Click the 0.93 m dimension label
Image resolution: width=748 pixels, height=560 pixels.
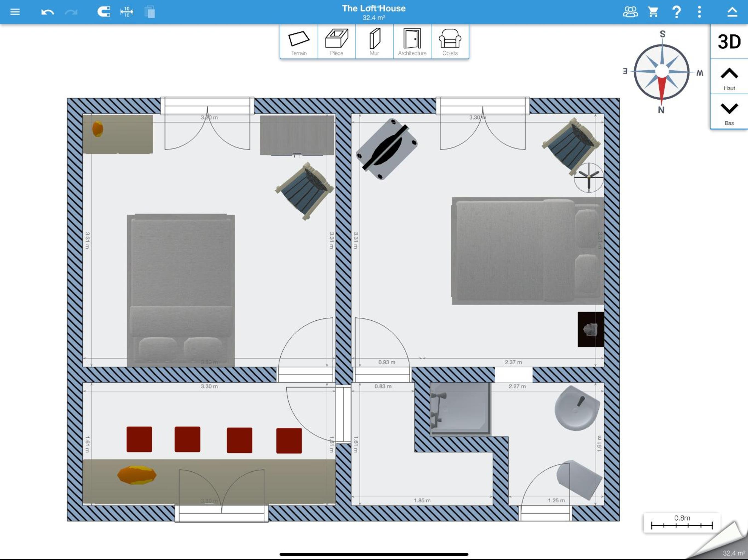387,362
